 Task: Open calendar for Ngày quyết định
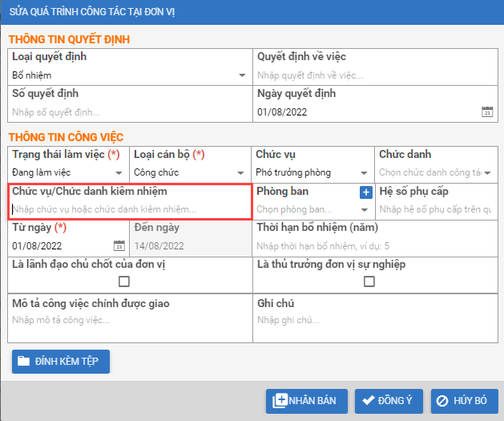click(x=486, y=112)
